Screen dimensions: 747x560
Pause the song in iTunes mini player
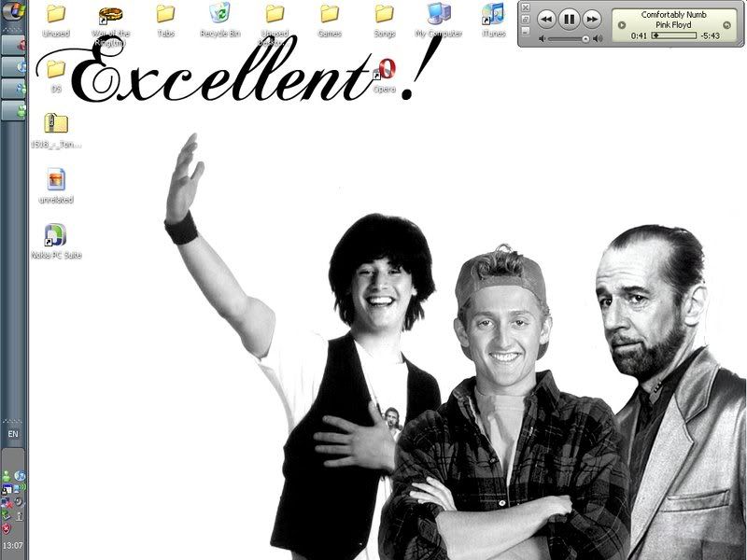coord(569,19)
